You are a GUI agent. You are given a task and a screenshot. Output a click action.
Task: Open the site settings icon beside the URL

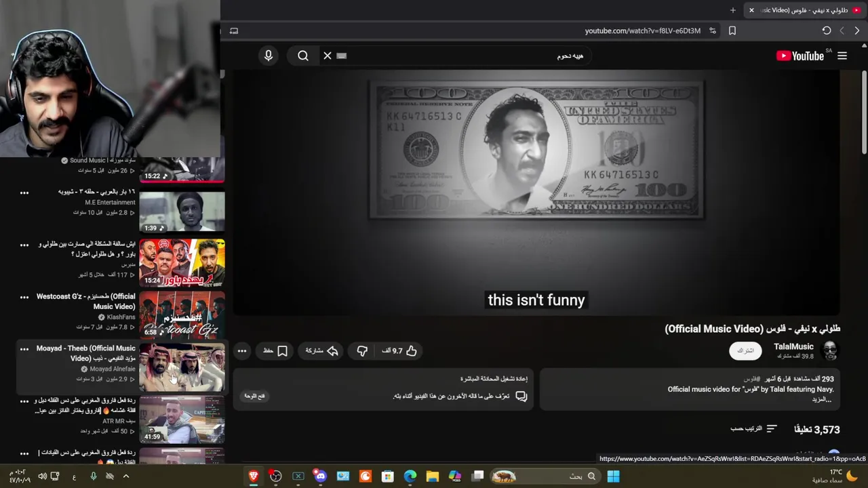pyautogui.click(x=713, y=30)
